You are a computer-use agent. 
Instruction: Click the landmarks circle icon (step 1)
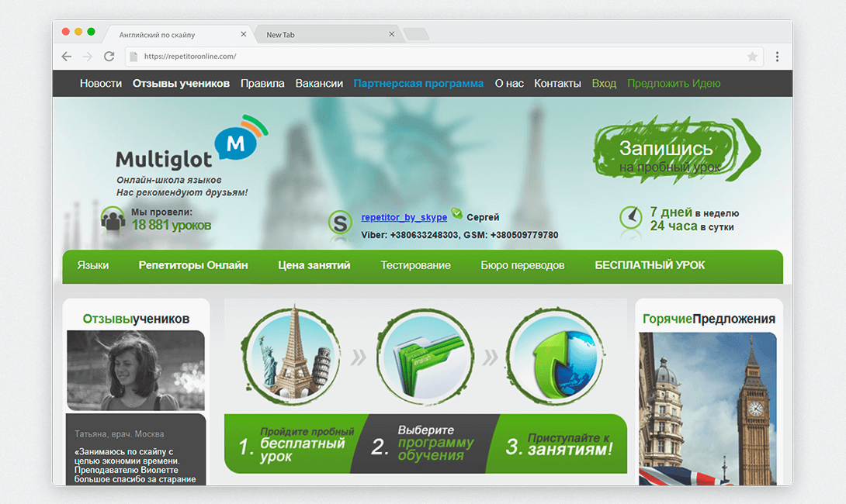coord(292,357)
